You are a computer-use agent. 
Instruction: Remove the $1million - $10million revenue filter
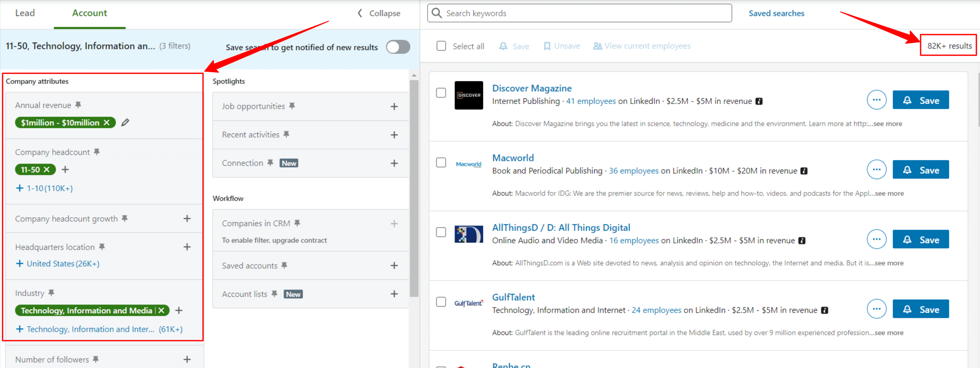106,122
